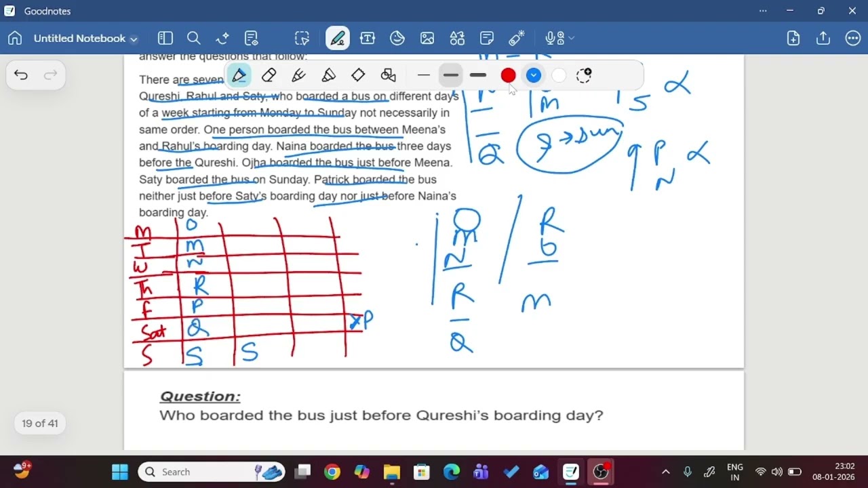This screenshot has width=868, height=488.
Task: Choose the eraser in the pen toolbar
Action: click(x=269, y=75)
